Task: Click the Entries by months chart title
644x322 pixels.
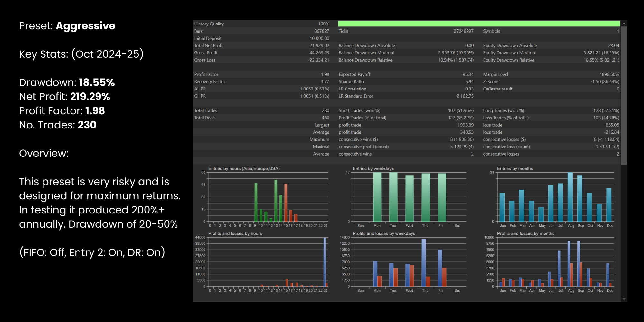Action: tap(515, 169)
